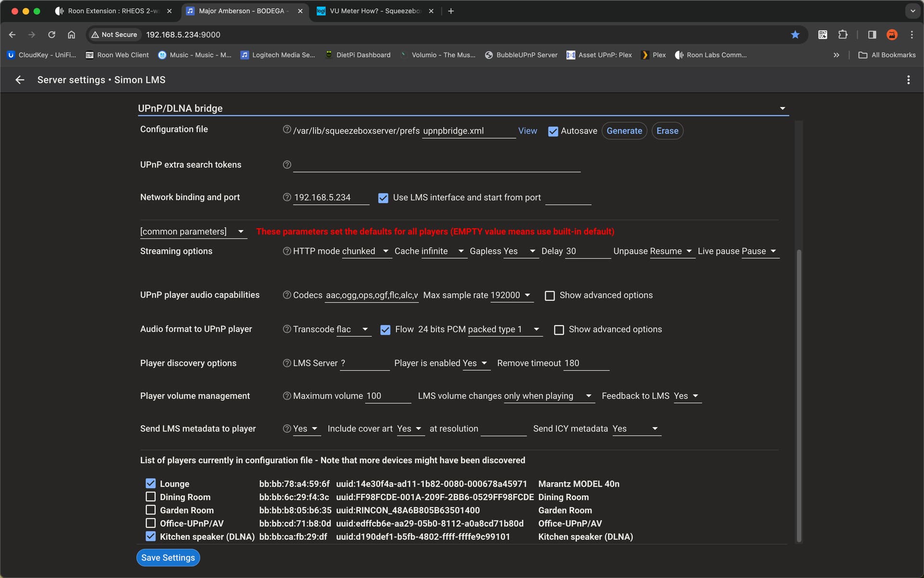Click help icon beside Configuration file
Viewport: 924px width, 578px height.
click(x=287, y=129)
